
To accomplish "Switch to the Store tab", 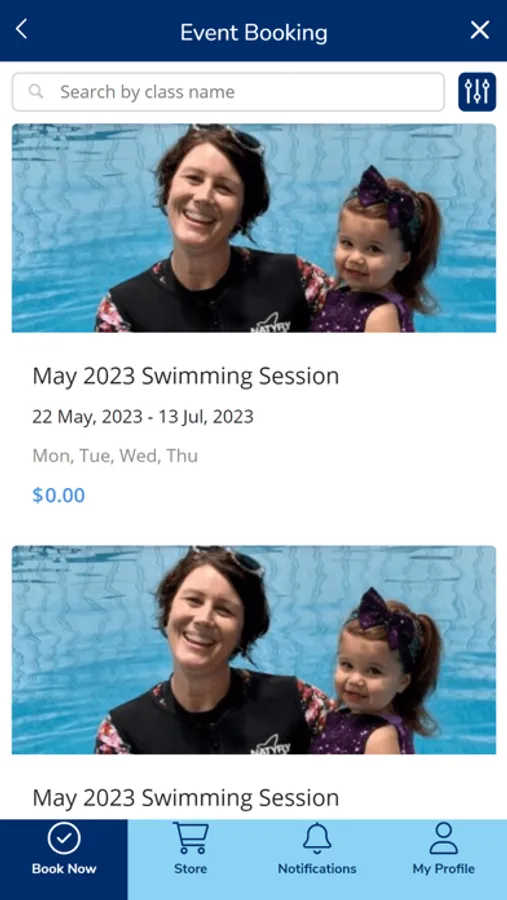I will [x=191, y=859].
